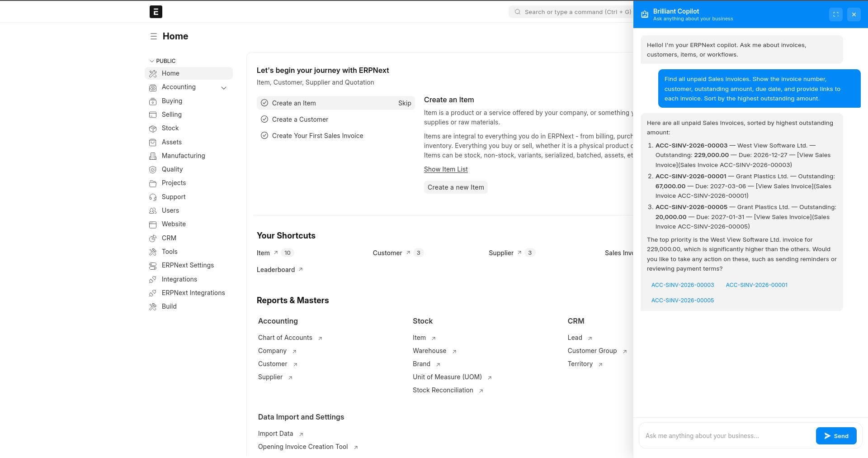Click the CRM pie chart icon

[x=153, y=238]
